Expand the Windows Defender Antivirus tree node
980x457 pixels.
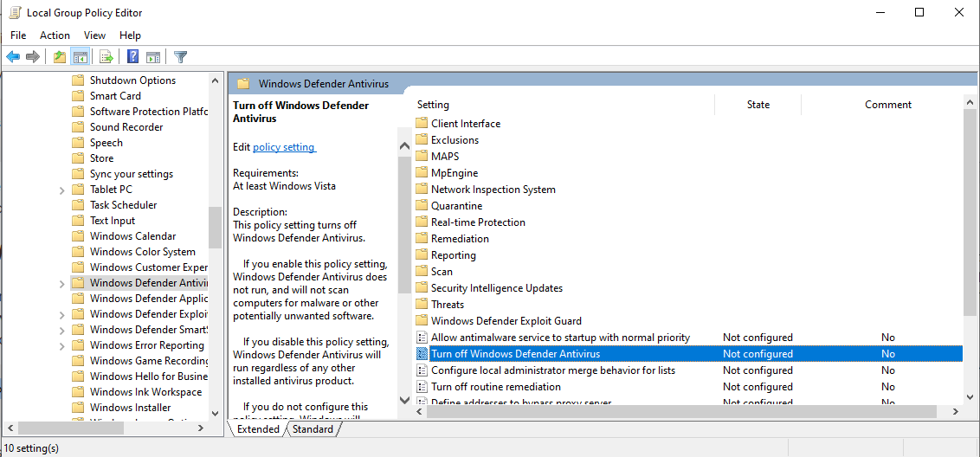click(x=61, y=283)
